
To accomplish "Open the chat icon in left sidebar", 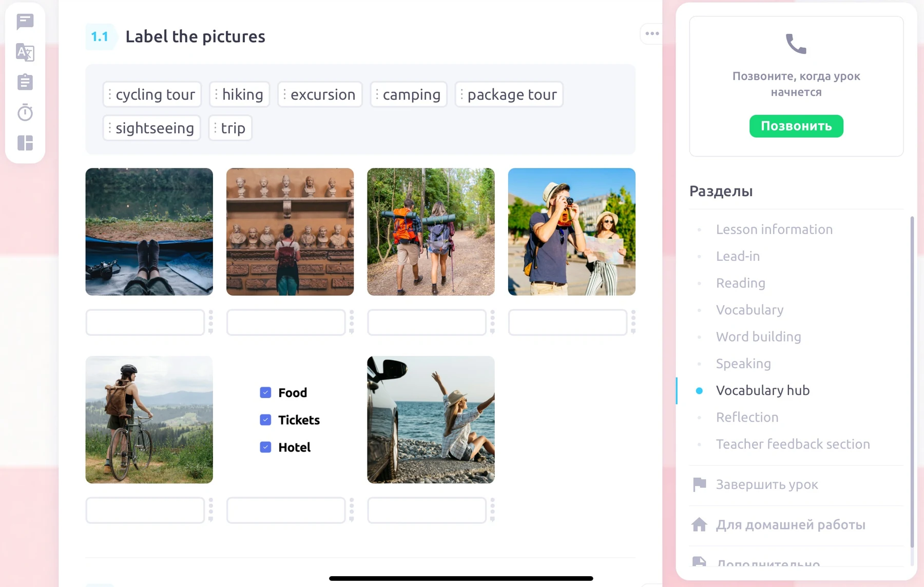I will click(25, 22).
